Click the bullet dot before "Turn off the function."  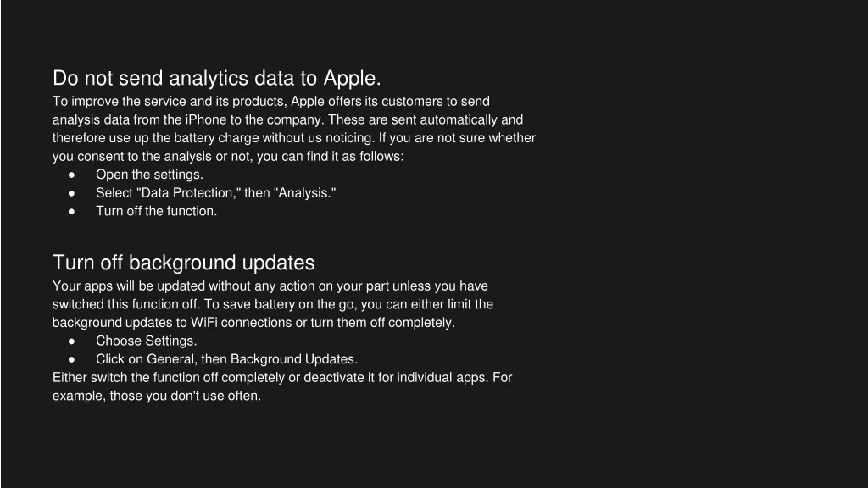pyautogui.click(x=73, y=212)
